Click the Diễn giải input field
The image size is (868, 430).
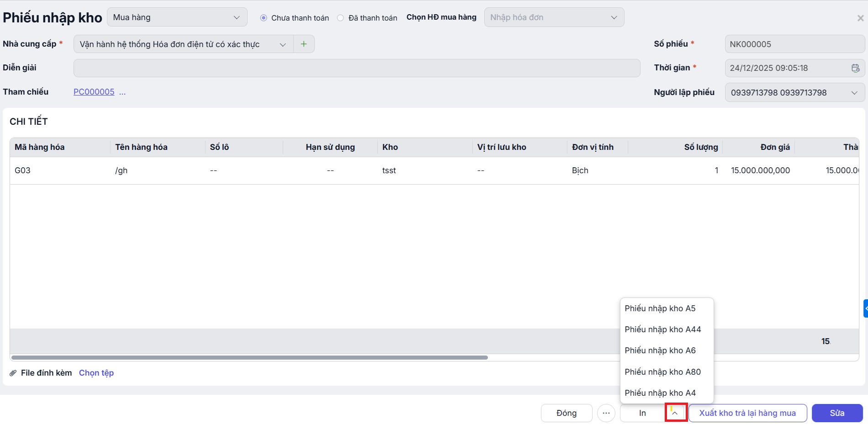[x=357, y=68]
